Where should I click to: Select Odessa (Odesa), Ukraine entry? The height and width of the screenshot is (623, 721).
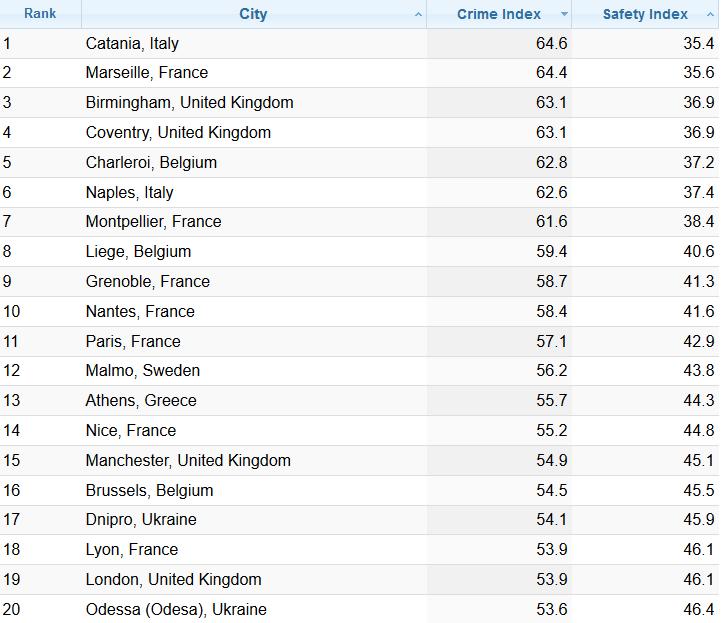176,609
